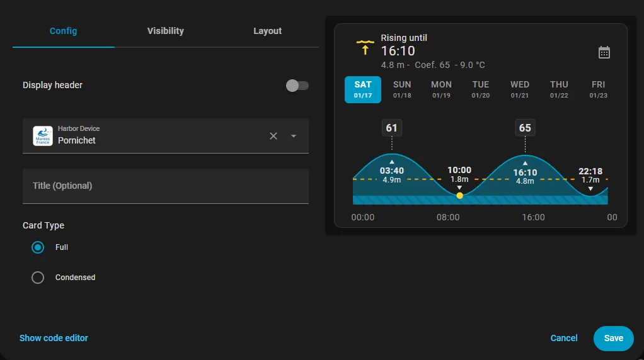
Task: Select TUE 01/20 day tab
Action: point(481,89)
